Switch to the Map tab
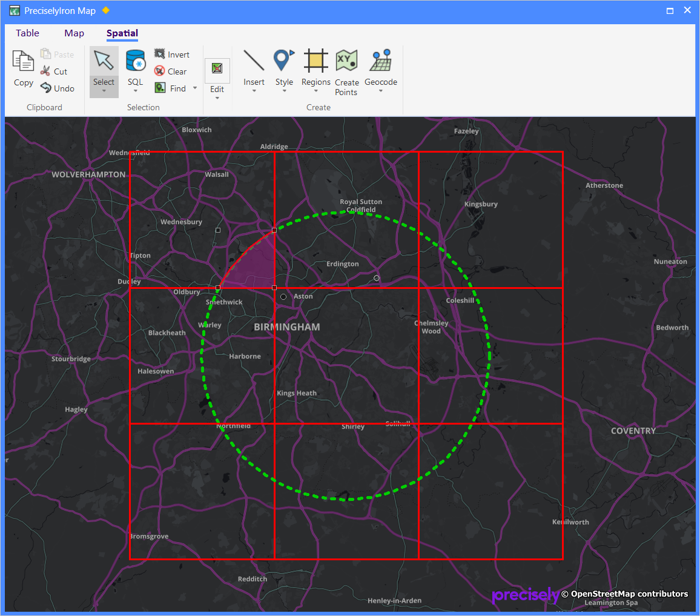This screenshot has height=616, width=700. pyautogui.click(x=74, y=33)
